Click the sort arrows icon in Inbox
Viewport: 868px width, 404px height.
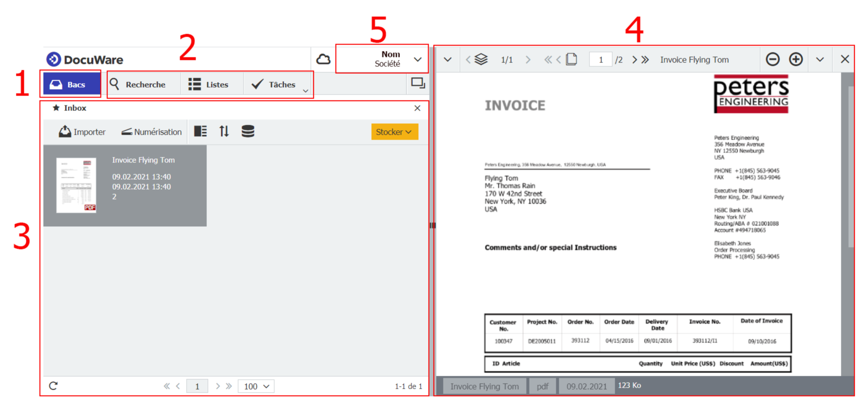point(224,131)
